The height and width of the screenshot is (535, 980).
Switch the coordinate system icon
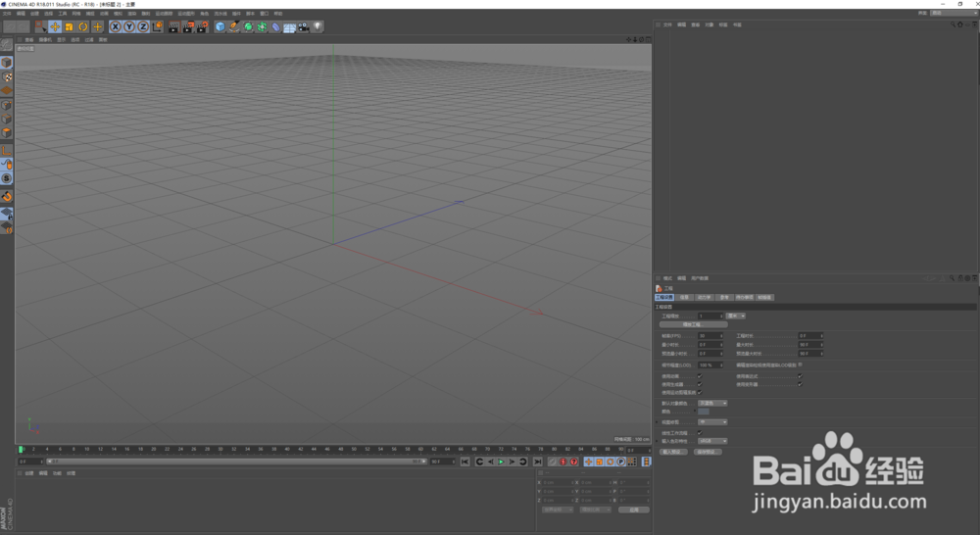point(157,26)
